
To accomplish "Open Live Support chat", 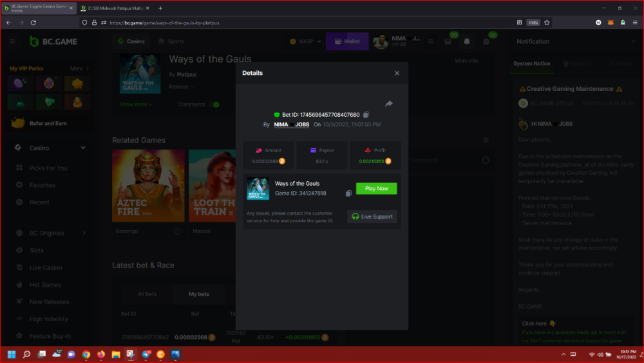I will coord(372,217).
